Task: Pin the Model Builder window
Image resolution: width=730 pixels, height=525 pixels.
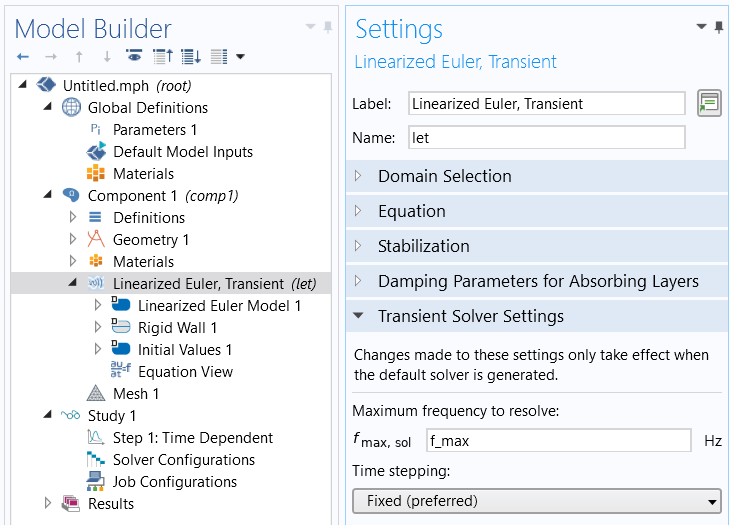Action: pyautogui.click(x=327, y=27)
